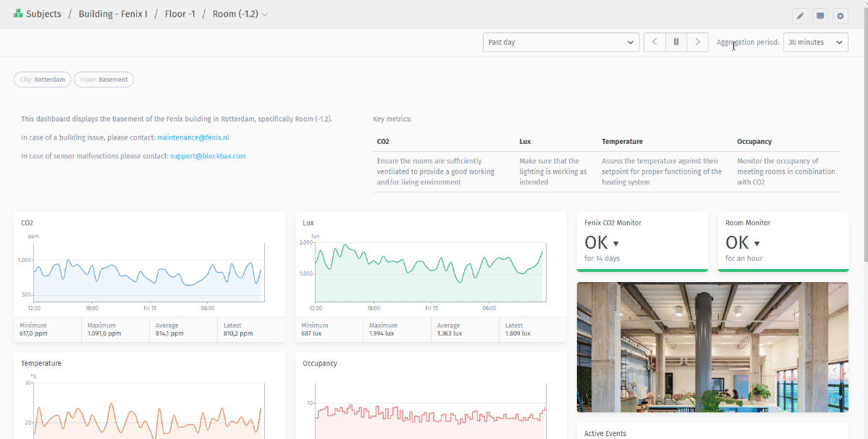This screenshot has width=868, height=439.
Task: Pause live data updates
Action: tap(676, 42)
